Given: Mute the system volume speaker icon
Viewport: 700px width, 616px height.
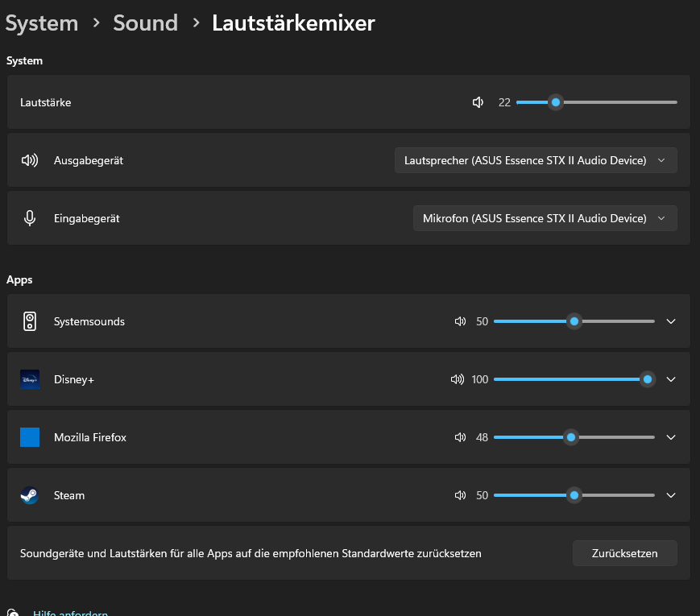Looking at the screenshot, I should coord(477,102).
